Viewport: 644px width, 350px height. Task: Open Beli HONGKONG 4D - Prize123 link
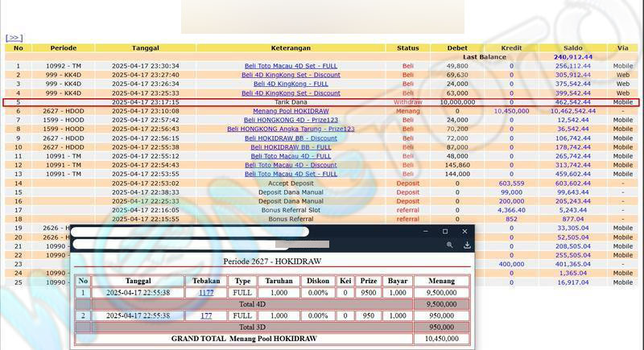coord(291,120)
